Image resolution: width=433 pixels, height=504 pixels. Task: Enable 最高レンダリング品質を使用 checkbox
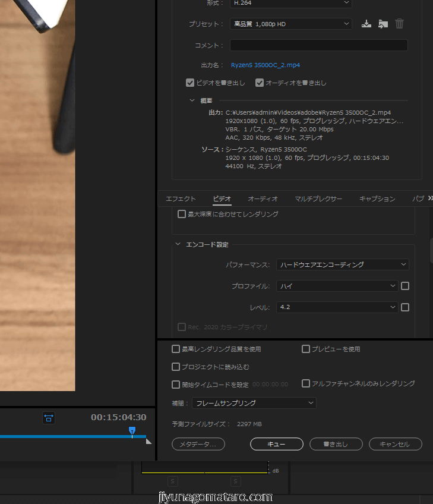[x=176, y=349]
